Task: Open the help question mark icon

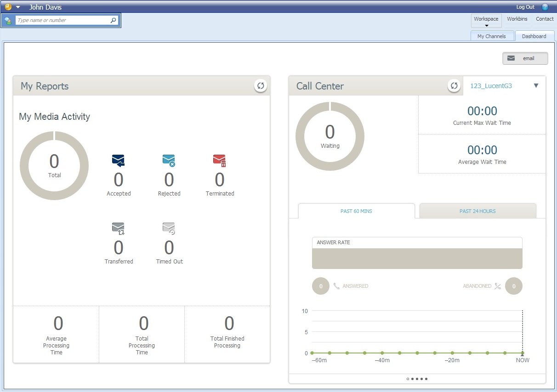Action: point(545,7)
